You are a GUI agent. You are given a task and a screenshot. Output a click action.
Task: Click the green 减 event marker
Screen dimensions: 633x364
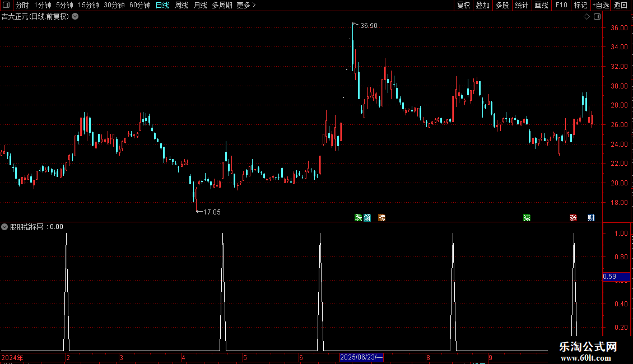click(527, 218)
